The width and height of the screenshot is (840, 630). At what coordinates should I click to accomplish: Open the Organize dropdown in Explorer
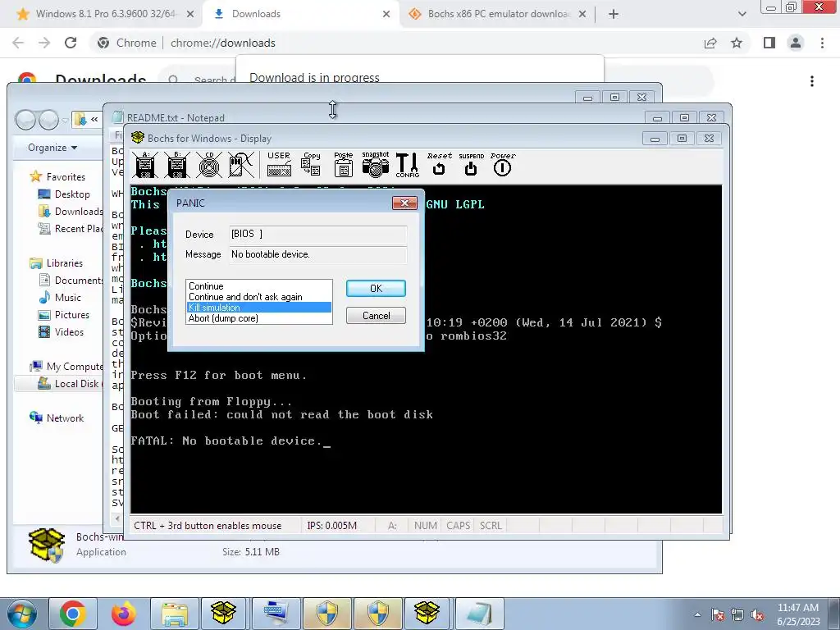[52, 148]
